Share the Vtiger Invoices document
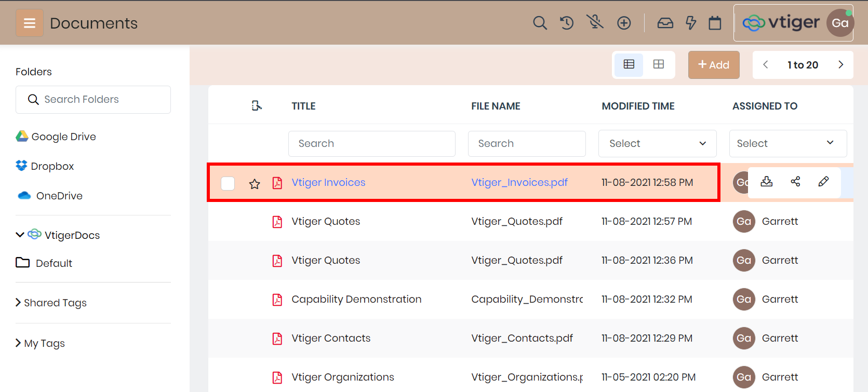The height and width of the screenshot is (392, 868). coord(795,182)
